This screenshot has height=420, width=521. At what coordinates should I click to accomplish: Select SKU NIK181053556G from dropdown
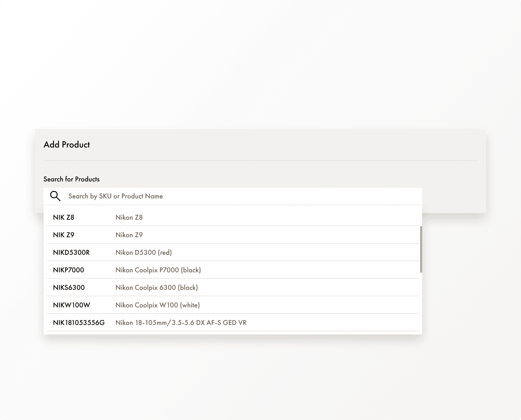pos(79,323)
